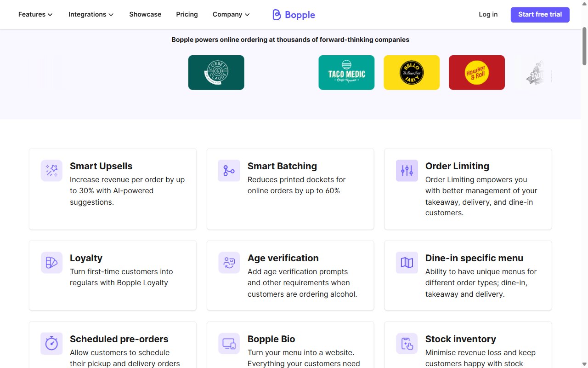
Task: Click the Dine-in specific menu map icon
Action: tap(407, 263)
